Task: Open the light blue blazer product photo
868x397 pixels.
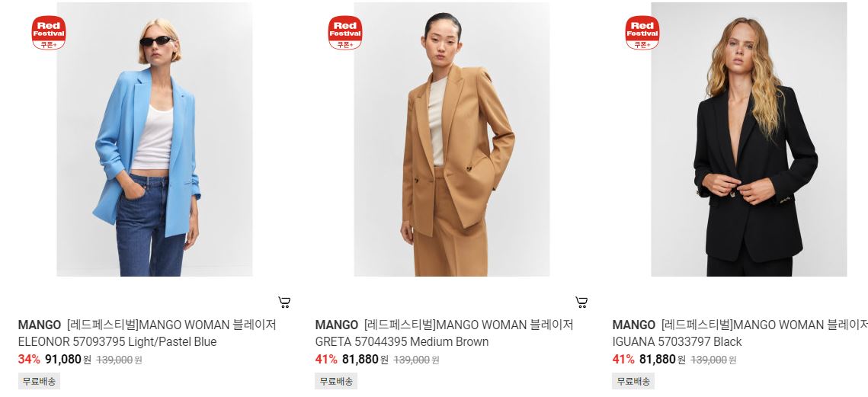Action: [x=155, y=139]
